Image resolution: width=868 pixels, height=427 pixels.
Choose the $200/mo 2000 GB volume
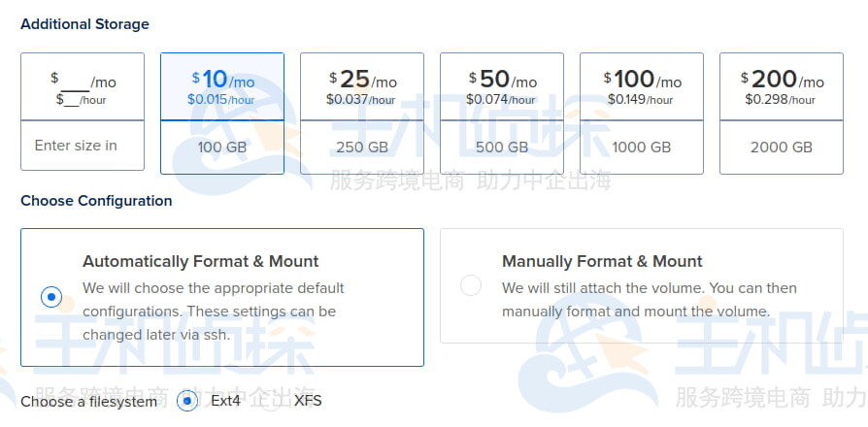[782, 113]
